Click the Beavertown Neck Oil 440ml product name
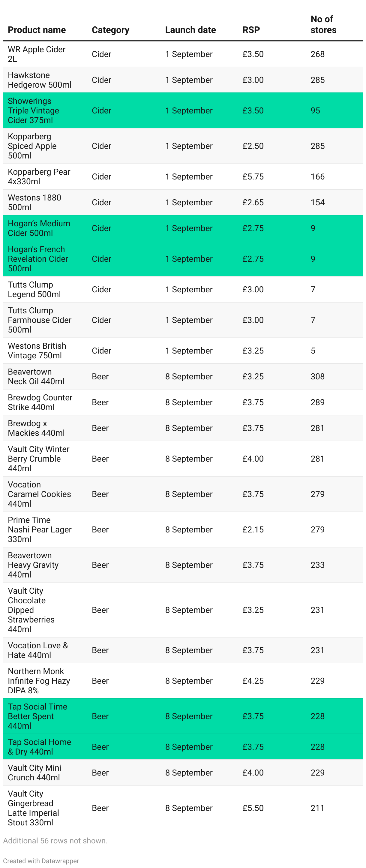 [36, 376]
